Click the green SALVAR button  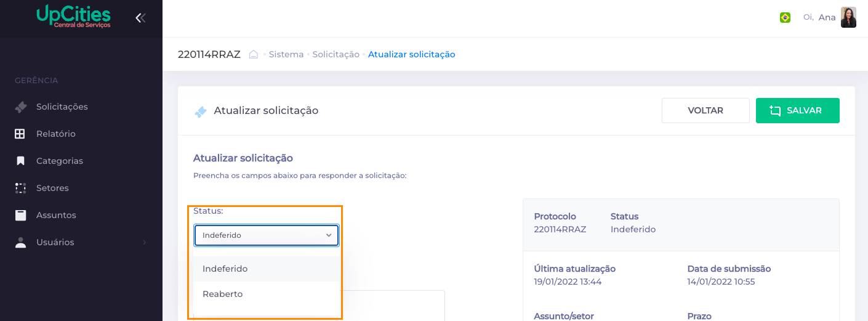coord(798,111)
